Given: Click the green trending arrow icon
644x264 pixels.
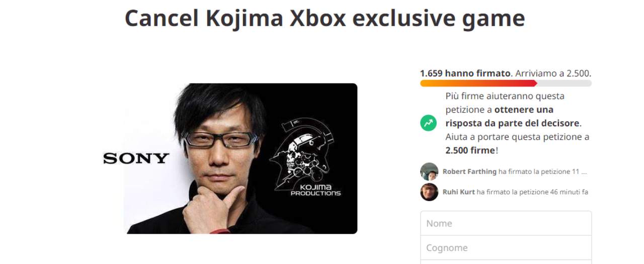Looking at the screenshot, I should [x=429, y=123].
